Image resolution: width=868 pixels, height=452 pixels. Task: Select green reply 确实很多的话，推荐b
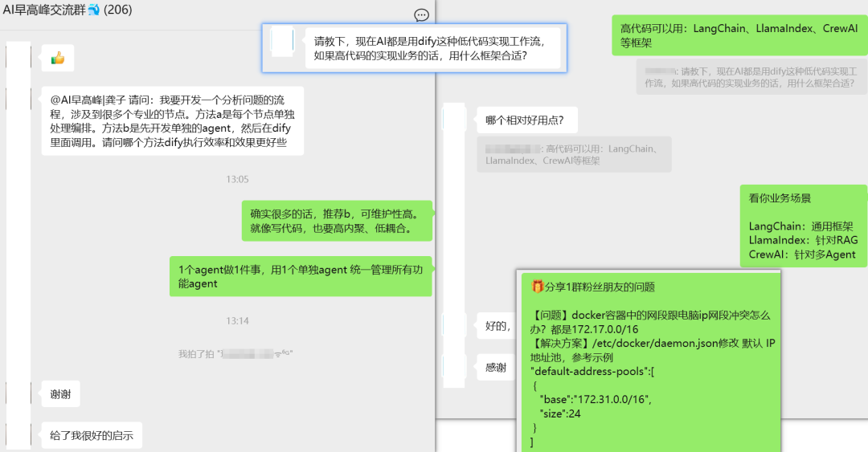tap(337, 221)
